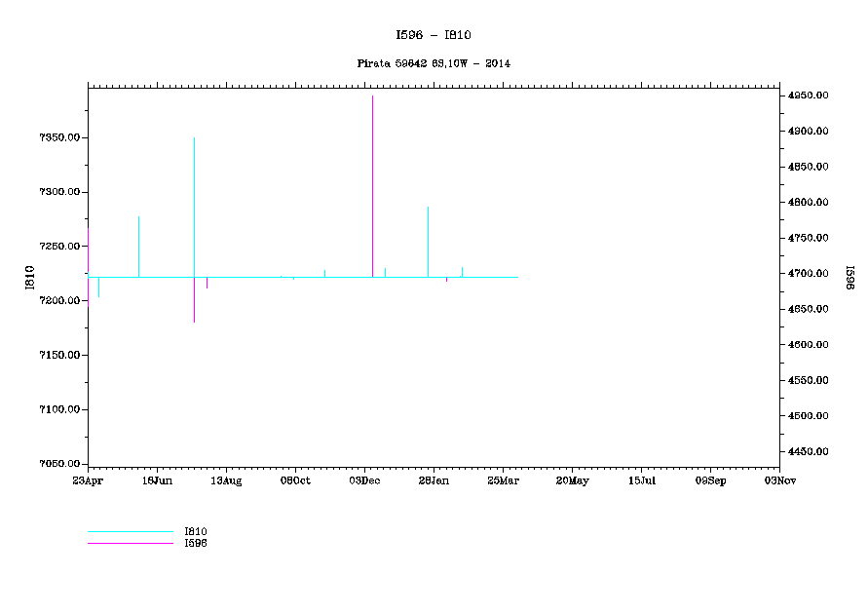Click the 23Apr date label on x-axis

coord(88,480)
